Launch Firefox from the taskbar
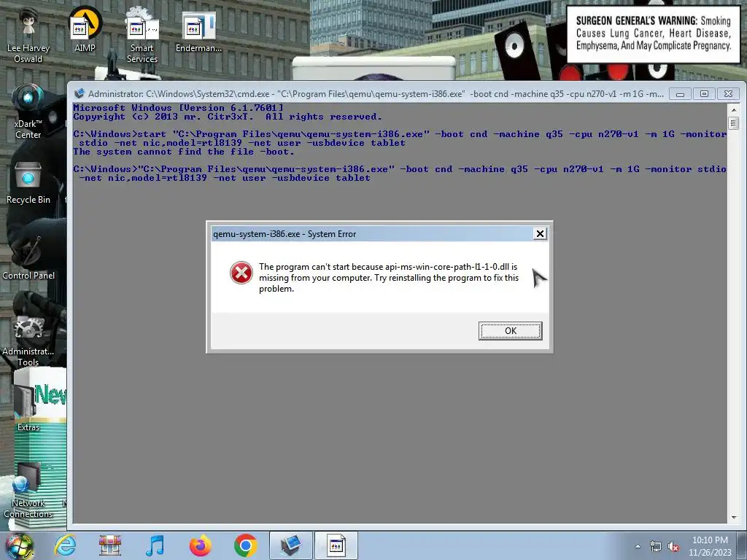This screenshot has height=560, width=747. click(x=201, y=545)
